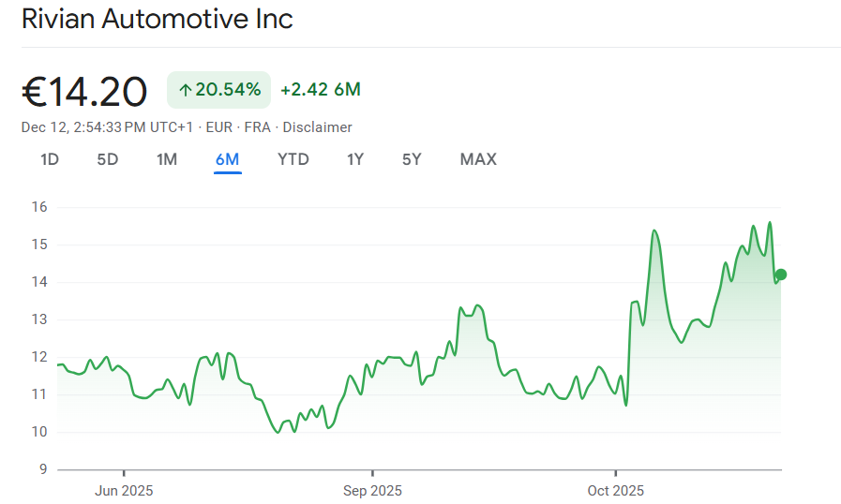Screen dimensions: 841x504
Task: Select the 5D range tab
Action: tap(108, 159)
